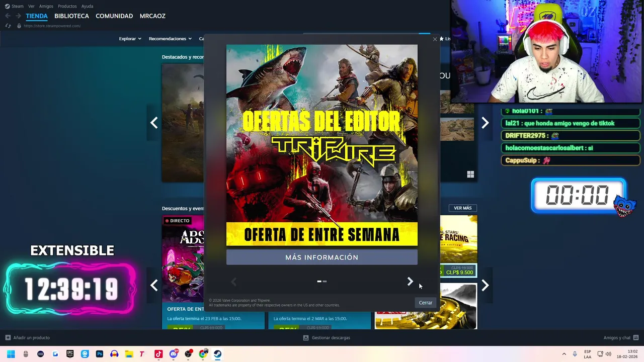Close the Tripwire offer popup with X

pos(435,39)
